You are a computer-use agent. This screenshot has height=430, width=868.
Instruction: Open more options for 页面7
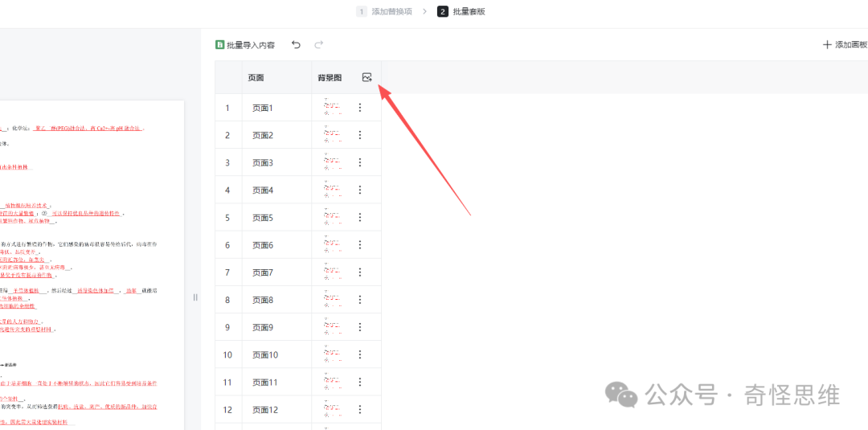pos(360,272)
